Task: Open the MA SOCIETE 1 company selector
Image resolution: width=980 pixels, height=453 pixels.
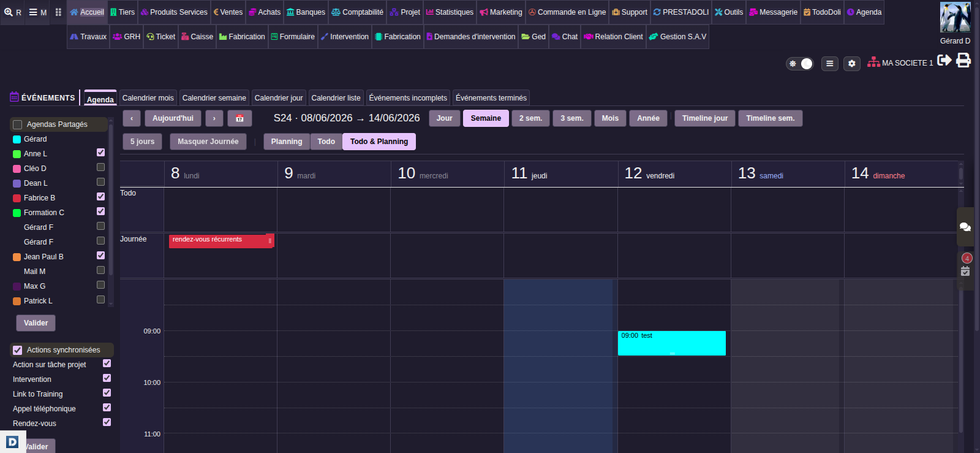Action: point(900,63)
